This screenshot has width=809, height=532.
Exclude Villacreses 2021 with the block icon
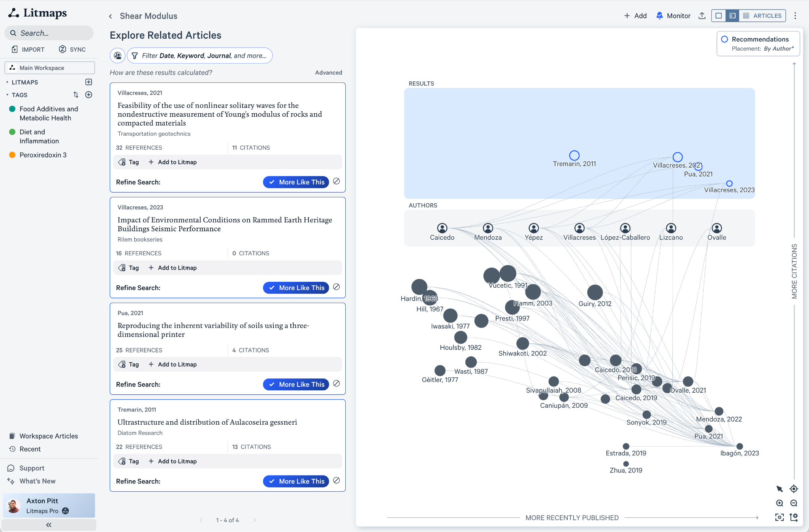(337, 181)
